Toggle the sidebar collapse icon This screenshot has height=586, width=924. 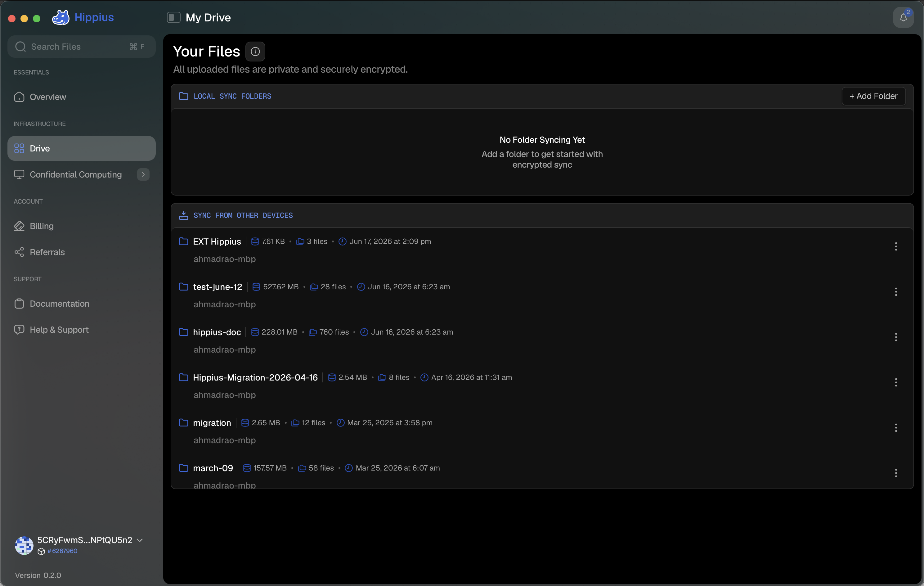coord(173,17)
